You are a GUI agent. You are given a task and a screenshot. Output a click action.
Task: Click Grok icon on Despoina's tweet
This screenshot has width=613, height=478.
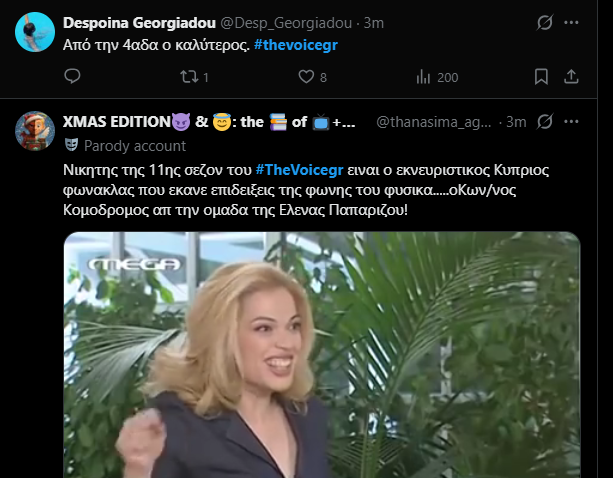pos(546,22)
